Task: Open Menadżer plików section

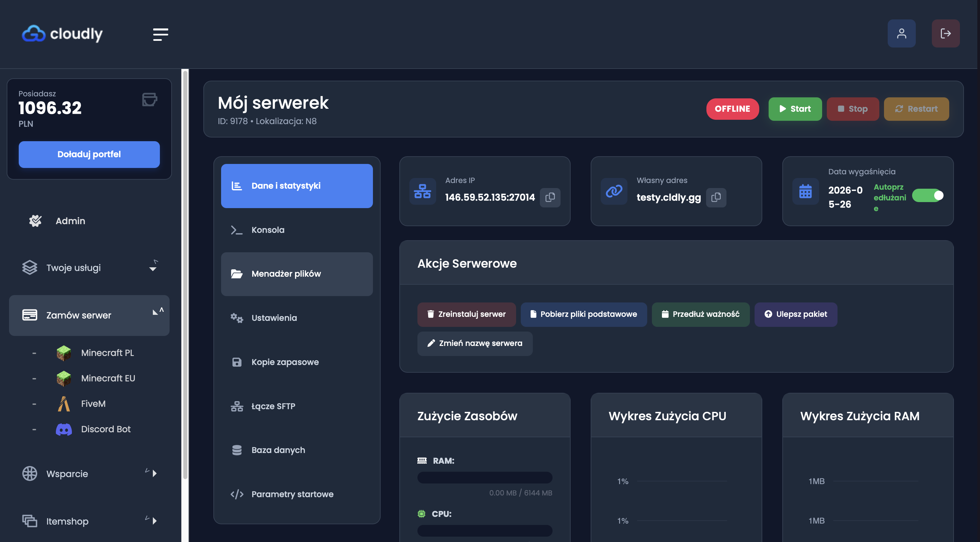Action: [286, 274]
